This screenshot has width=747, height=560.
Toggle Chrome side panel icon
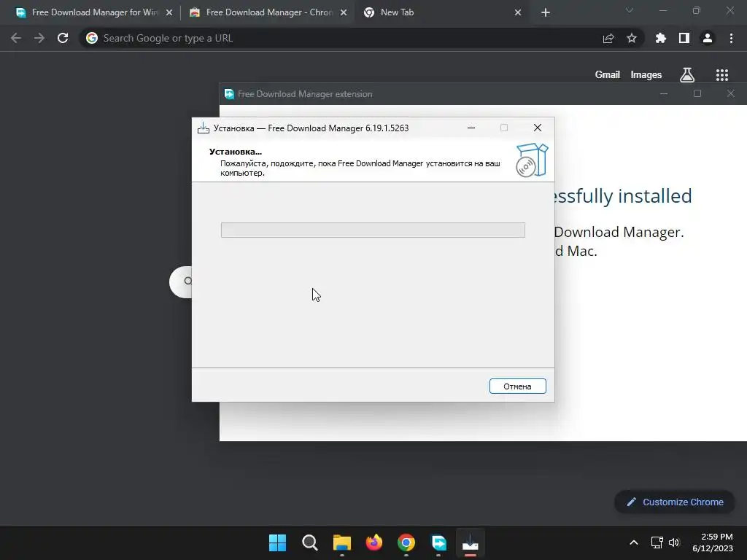(x=684, y=38)
